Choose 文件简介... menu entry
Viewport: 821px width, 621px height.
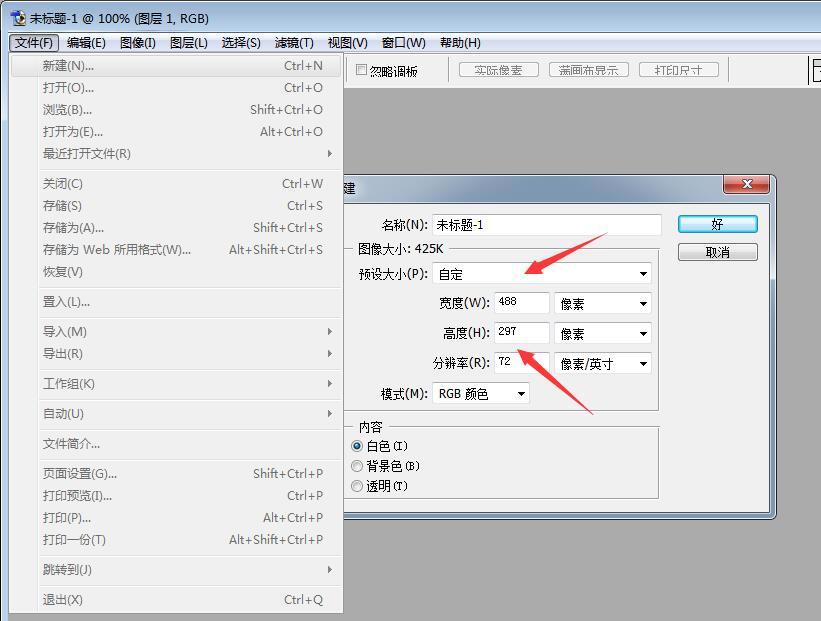(177, 444)
